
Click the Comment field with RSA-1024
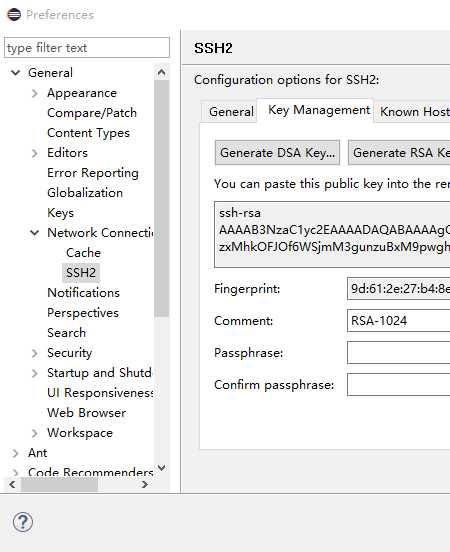coord(399,321)
